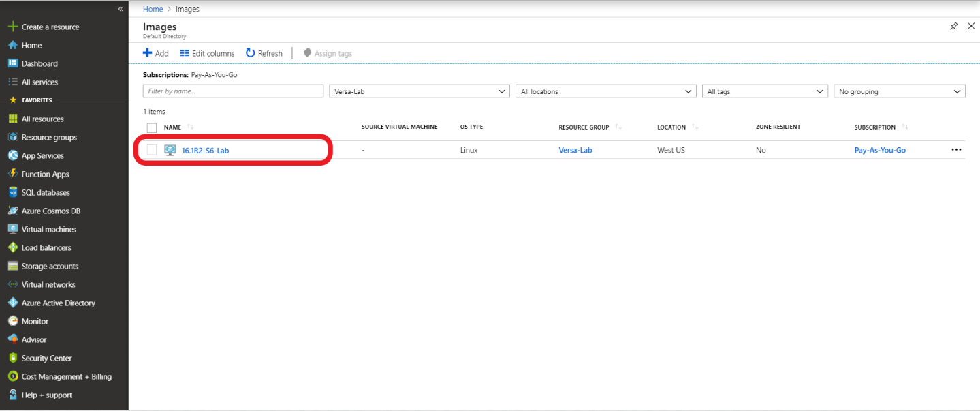Click the Help + support icon

tap(12, 395)
